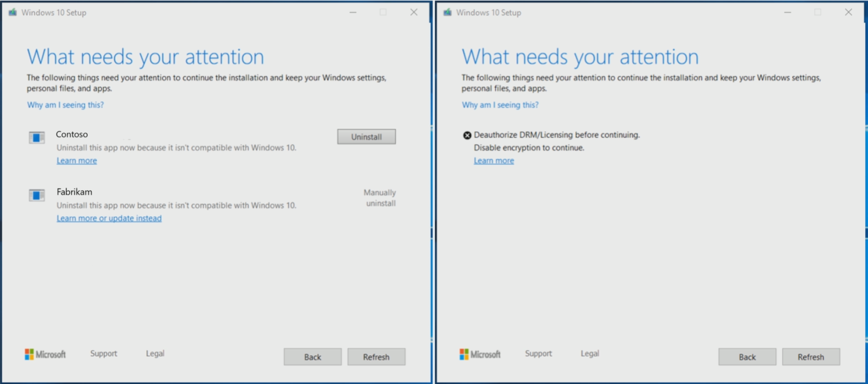Click 'Learn more' under the encryption warning
Screen dimensions: 868x384
[x=493, y=160]
